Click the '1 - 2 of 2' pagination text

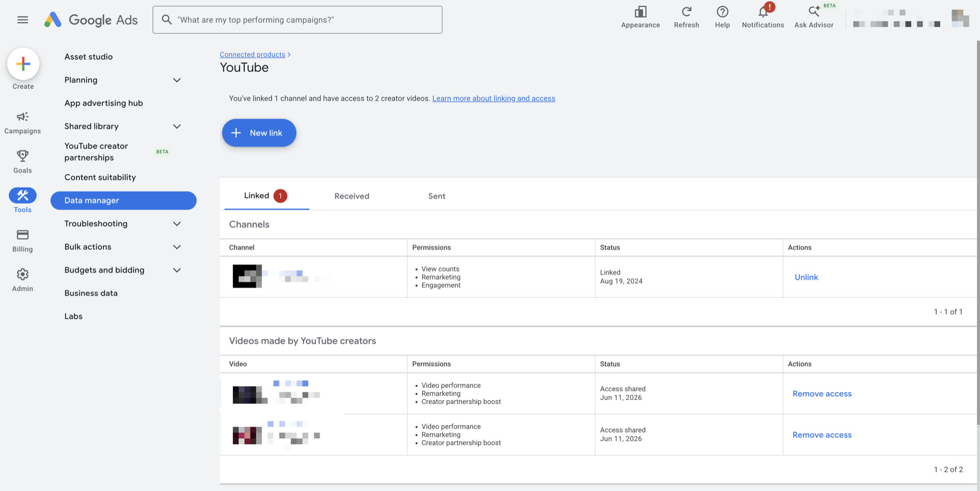pos(948,469)
